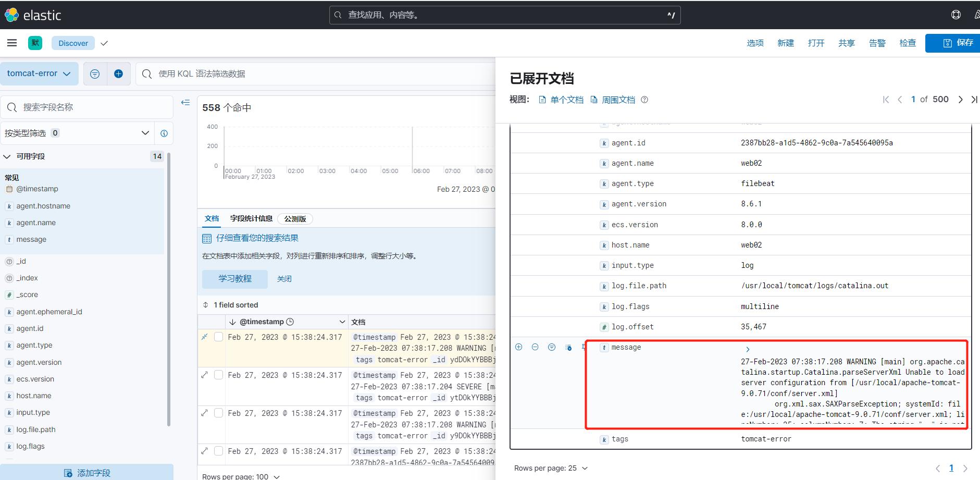Viewport: 980px width, 480px height.
Task: Go to next document in flyout
Action: [960, 100]
